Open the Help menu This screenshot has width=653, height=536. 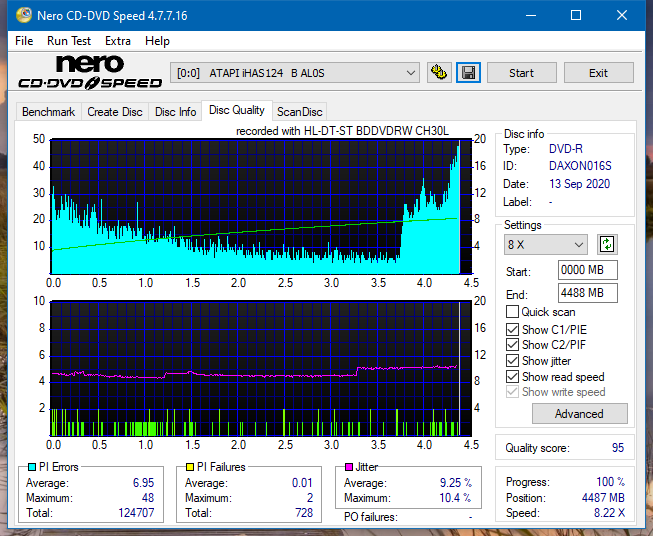157,41
